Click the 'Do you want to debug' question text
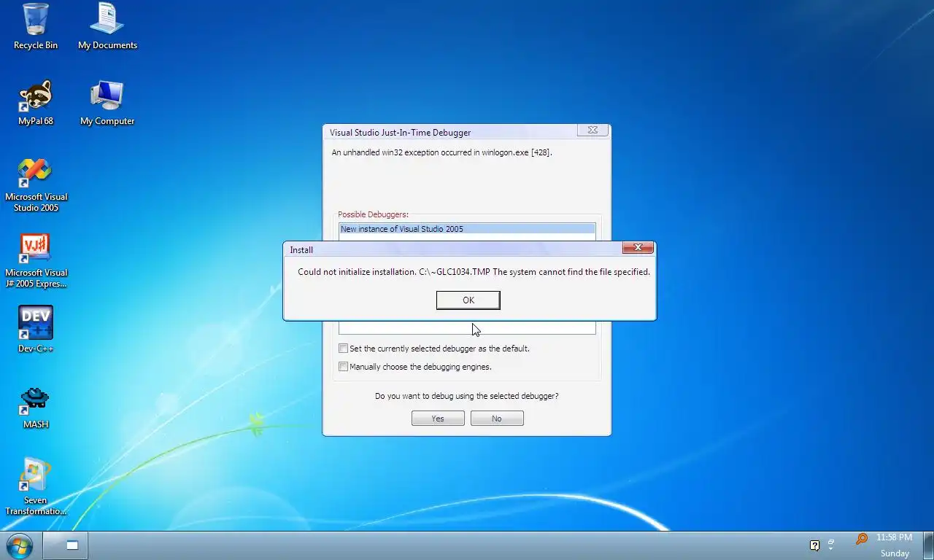This screenshot has width=934, height=560. pos(467,396)
